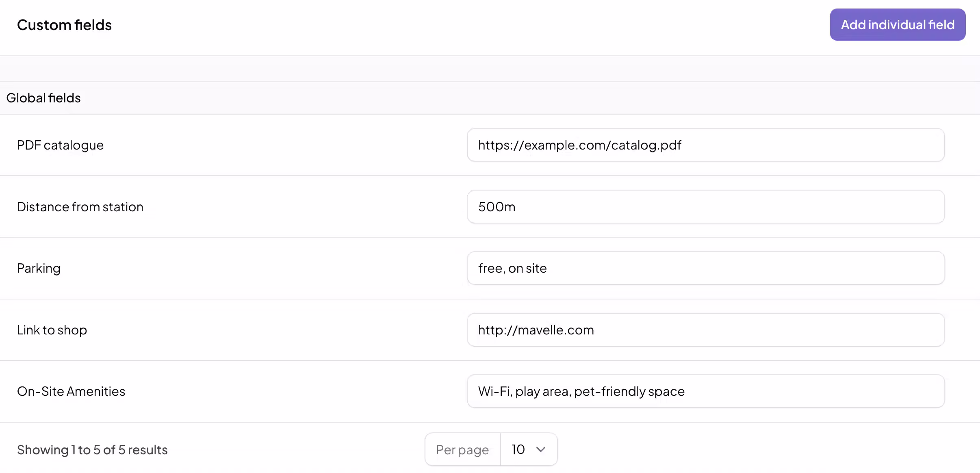Click the On-Site Amenities label
The image size is (980, 473).
click(71, 391)
